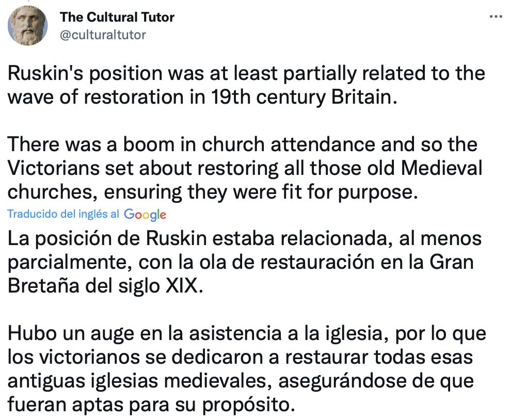Image resolution: width=510 pixels, height=420 pixels.
Task: Click the words 'partially related to the'
Action: 389,74
